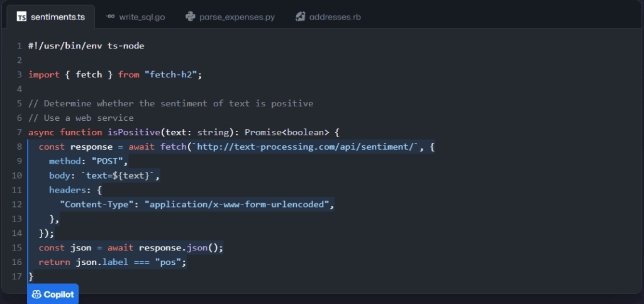Click the shebang text '#!/usr/bin/env ts-node'
The width and height of the screenshot is (644, 304).
click(86, 46)
